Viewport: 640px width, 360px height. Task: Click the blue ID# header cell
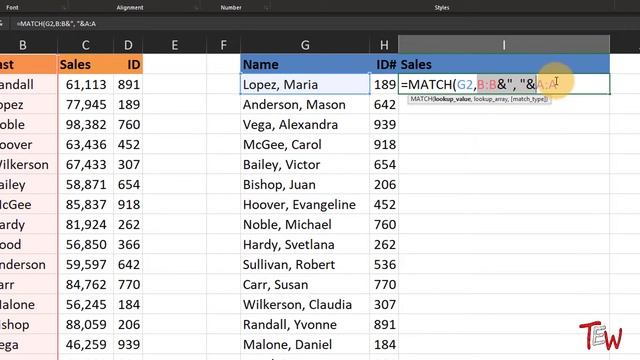pos(384,64)
